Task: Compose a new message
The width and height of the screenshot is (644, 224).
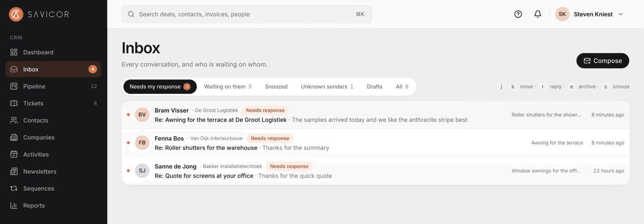Action: pyautogui.click(x=603, y=61)
